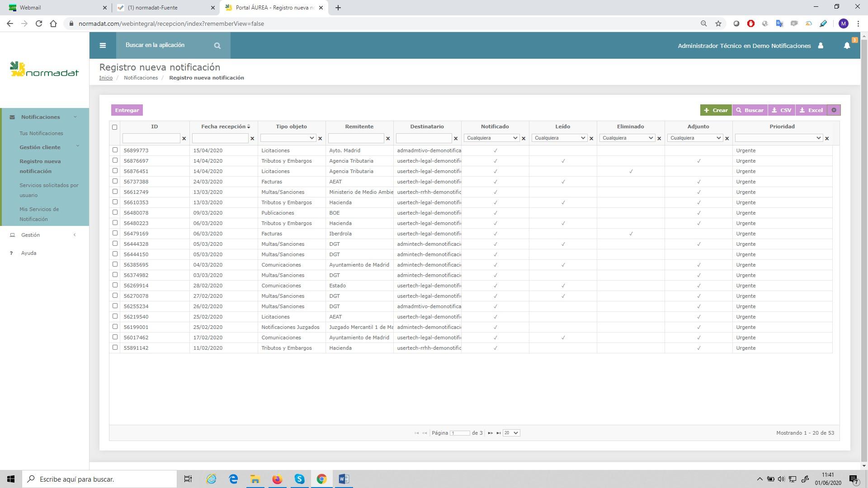Export the table as CSV
Screen dimensions: 868x488
[781, 110]
